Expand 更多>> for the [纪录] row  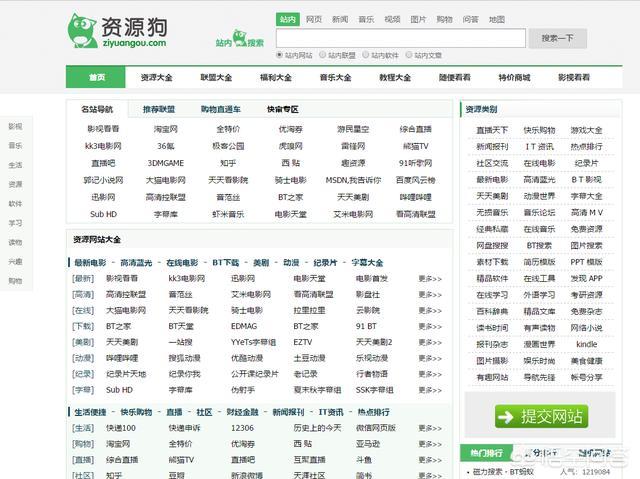click(x=430, y=374)
